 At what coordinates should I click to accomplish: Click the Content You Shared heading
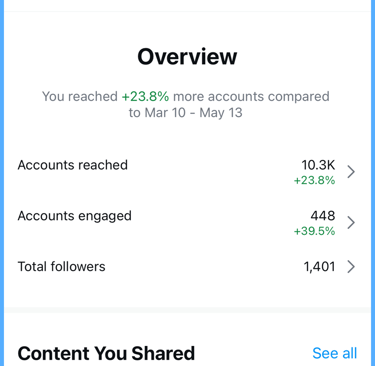tap(106, 353)
